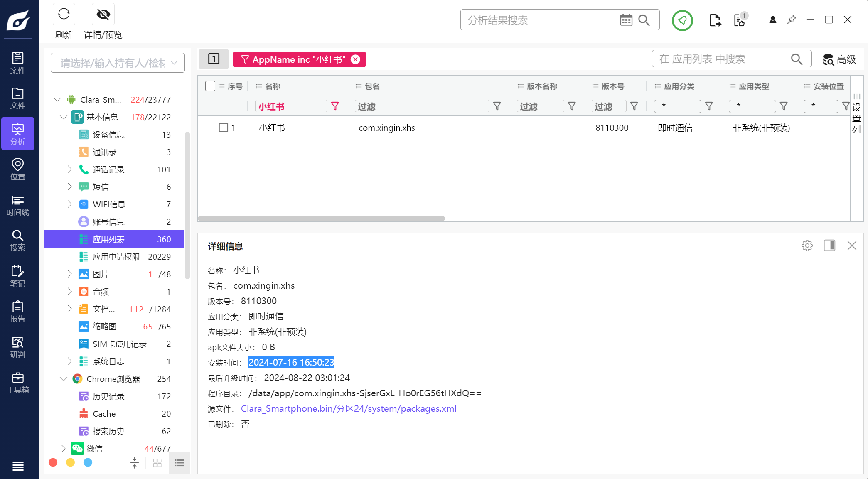Open the Timeline (时间线) sidebar section
868x479 pixels.
17,205
